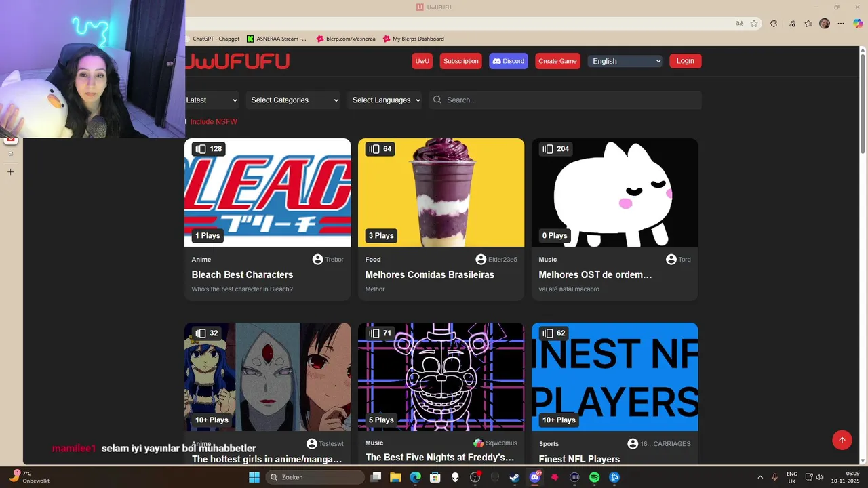Viewport: 868px width, 488px height.
Task: Click the microphone icon in system tray
Action: pyautogui.click(x=774, y=477)
